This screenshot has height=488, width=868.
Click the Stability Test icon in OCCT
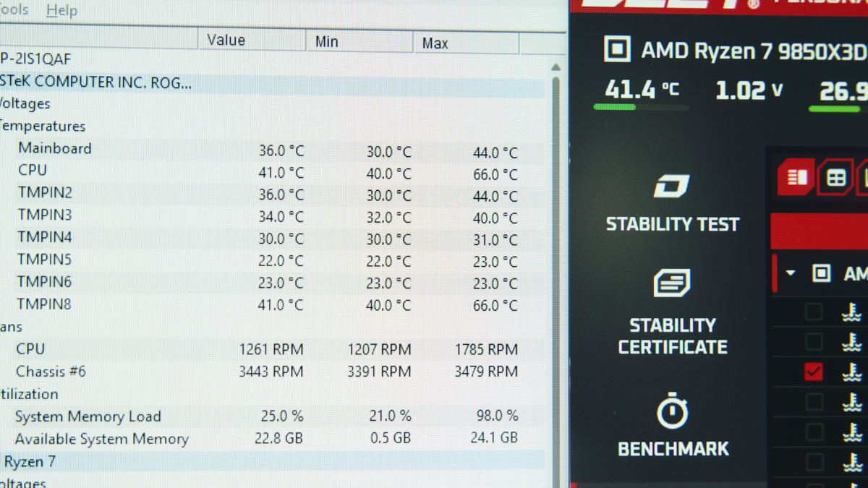click(x=672, y=187)
